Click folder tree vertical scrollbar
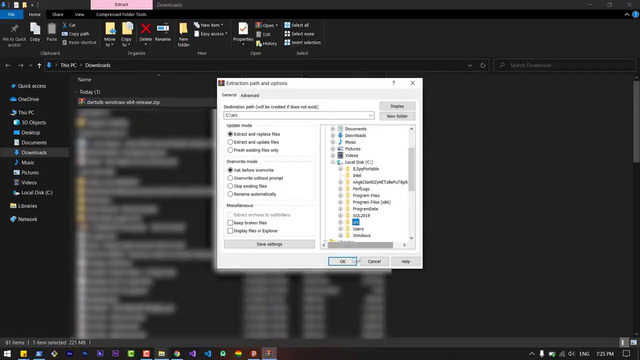 [411, 169]
